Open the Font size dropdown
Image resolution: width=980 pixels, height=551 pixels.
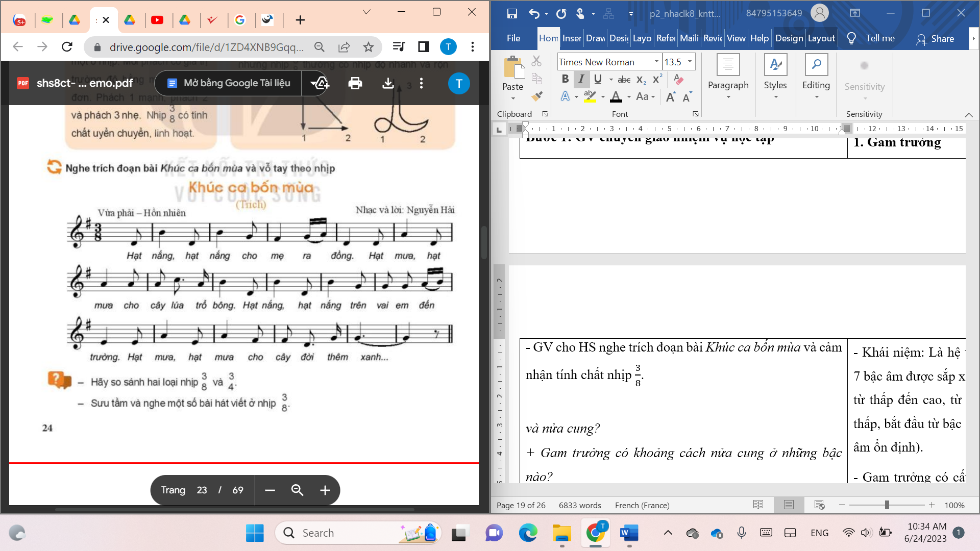(x=690, y=62)
